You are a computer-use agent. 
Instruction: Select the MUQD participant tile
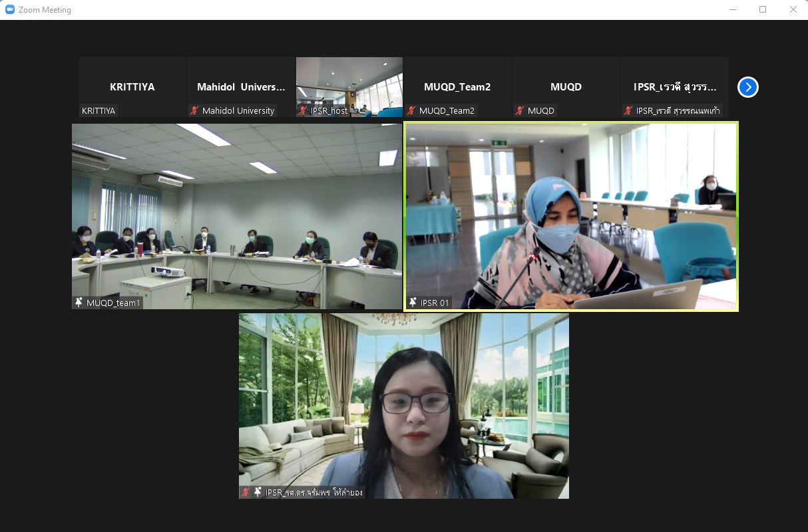coord(566,86)
